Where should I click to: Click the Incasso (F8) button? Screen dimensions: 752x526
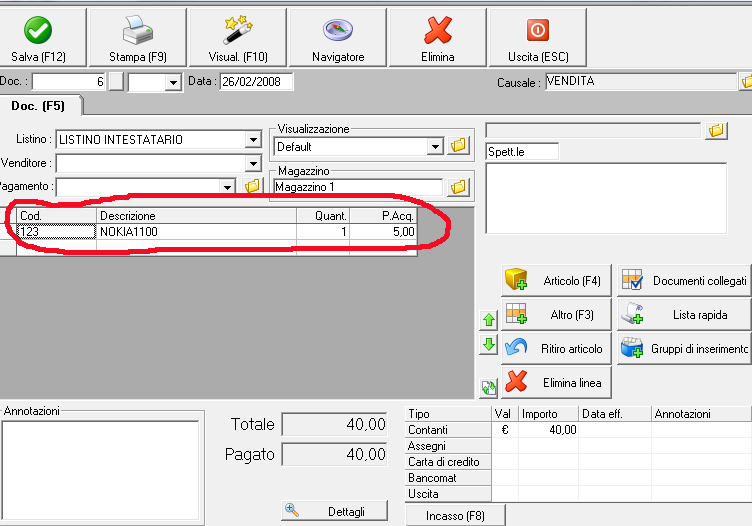click(455, 515)
